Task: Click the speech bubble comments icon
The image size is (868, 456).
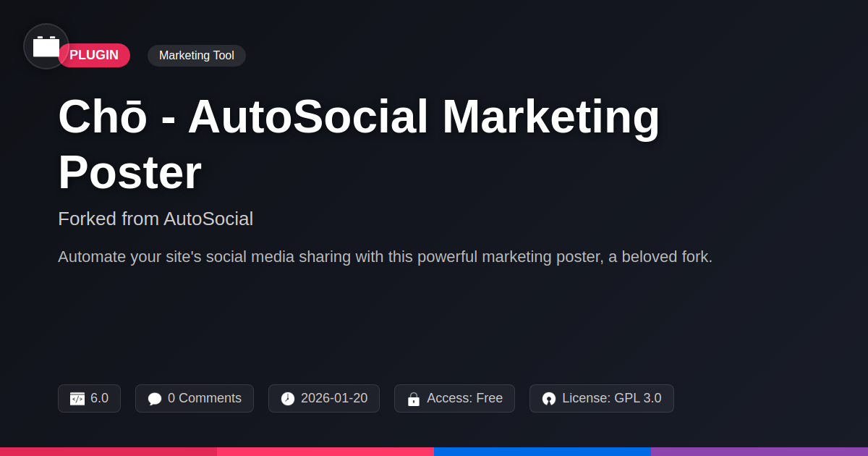Action: tap(155, 399)
